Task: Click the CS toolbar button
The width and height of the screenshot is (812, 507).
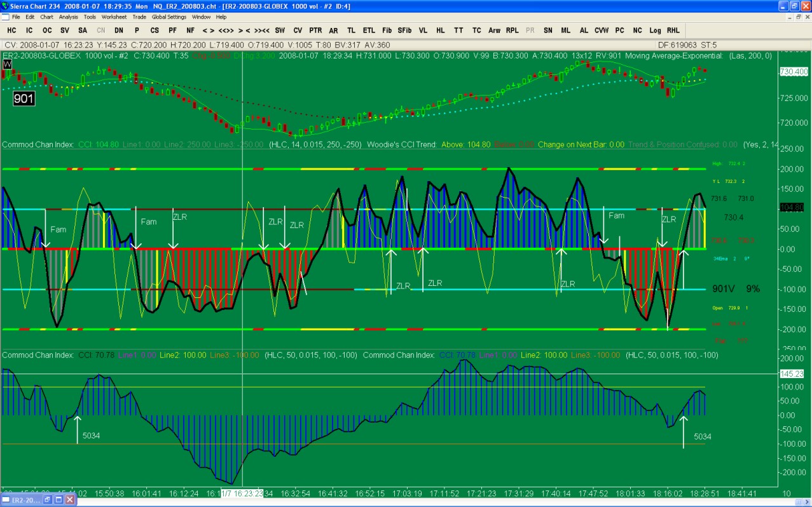Action: tap(155, 30)
